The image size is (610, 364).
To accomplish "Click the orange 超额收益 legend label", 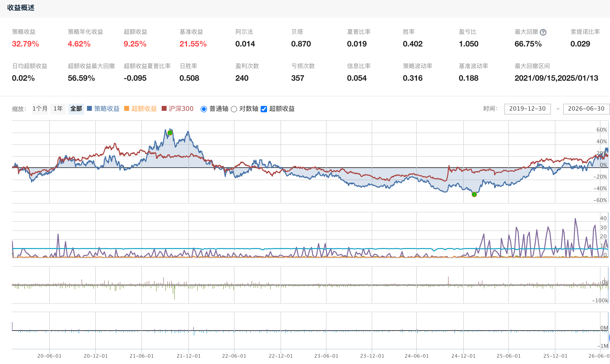I will 144,109.
